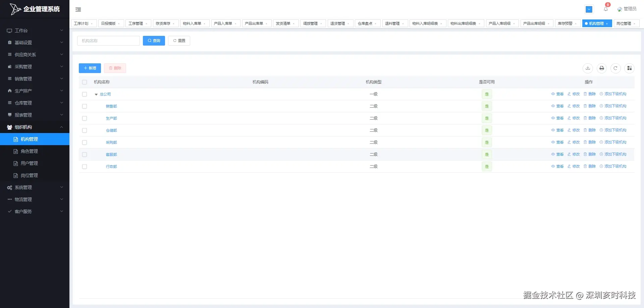The width and height of the screenshot is (644, 308).
Task: Expand the 物流管理 sidebar menu
Action: click(35, 199)
